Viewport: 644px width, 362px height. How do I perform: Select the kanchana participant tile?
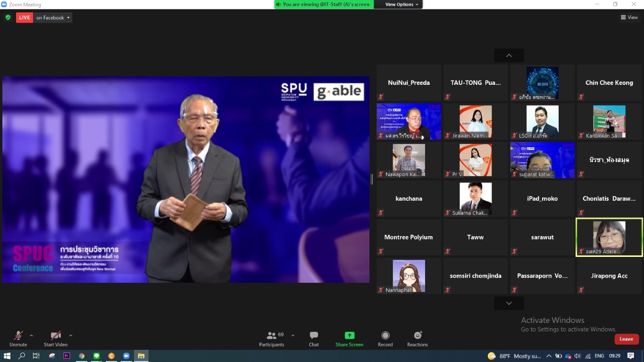(x=409, y=198)
